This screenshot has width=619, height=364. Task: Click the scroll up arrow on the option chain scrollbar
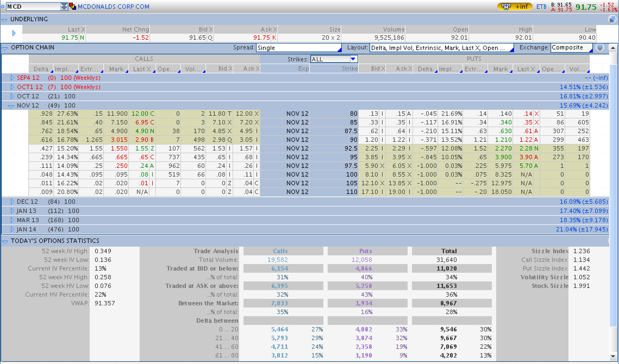click(613, 48)
